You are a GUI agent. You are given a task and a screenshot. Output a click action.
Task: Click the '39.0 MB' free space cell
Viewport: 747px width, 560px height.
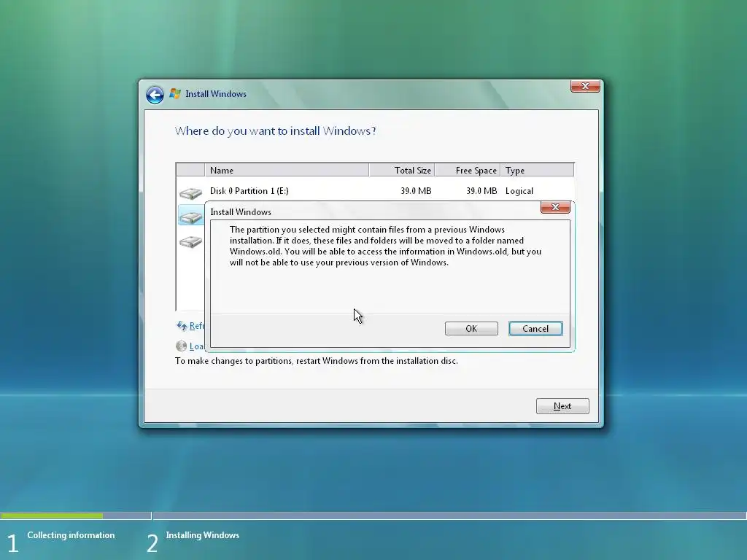coord(481,191)
